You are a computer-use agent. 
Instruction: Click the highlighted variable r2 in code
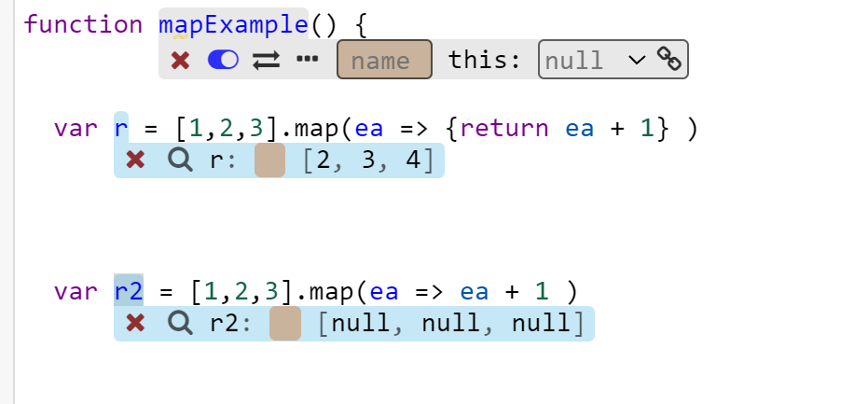coord(129,291)
